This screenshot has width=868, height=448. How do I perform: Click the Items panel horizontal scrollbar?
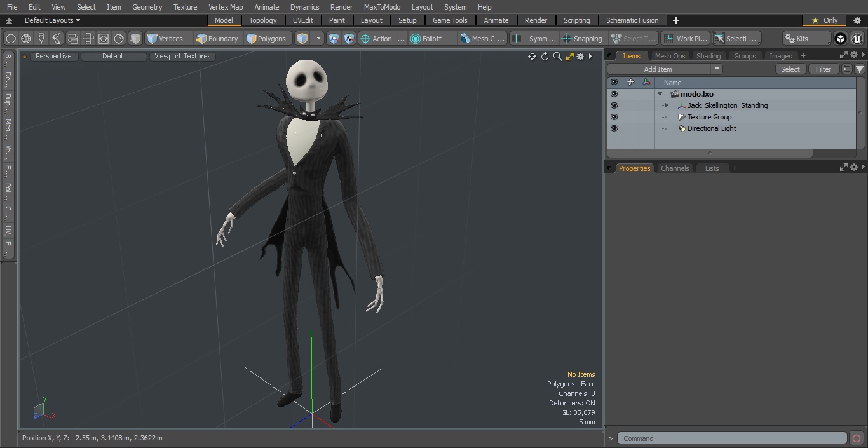[710, 153]
